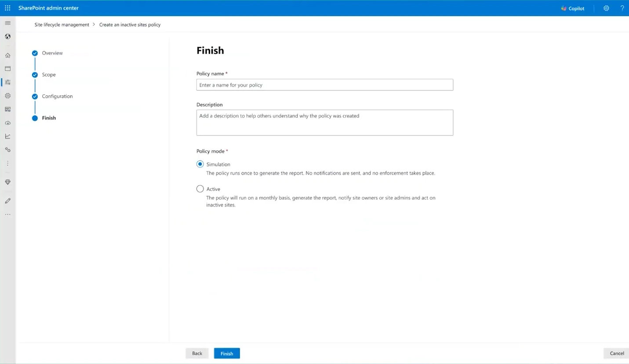Open Settings gear icon in sidebar

coord(7,95)
